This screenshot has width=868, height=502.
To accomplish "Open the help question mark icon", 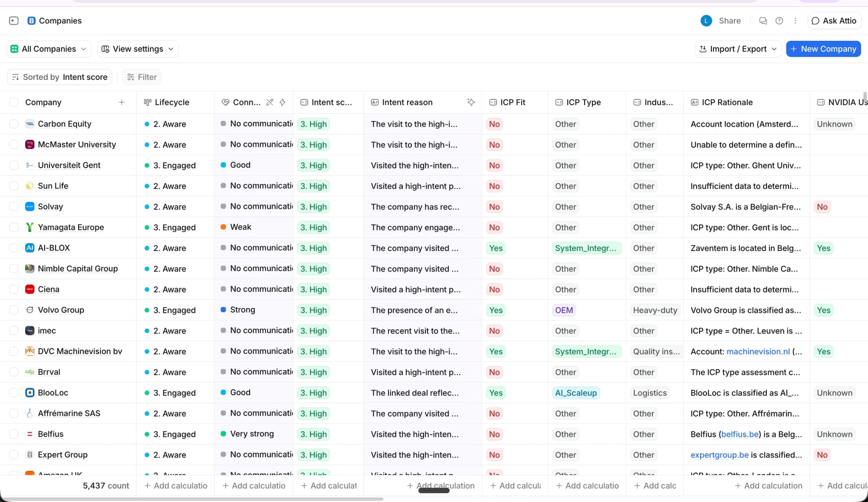I will tap(779, 20).
